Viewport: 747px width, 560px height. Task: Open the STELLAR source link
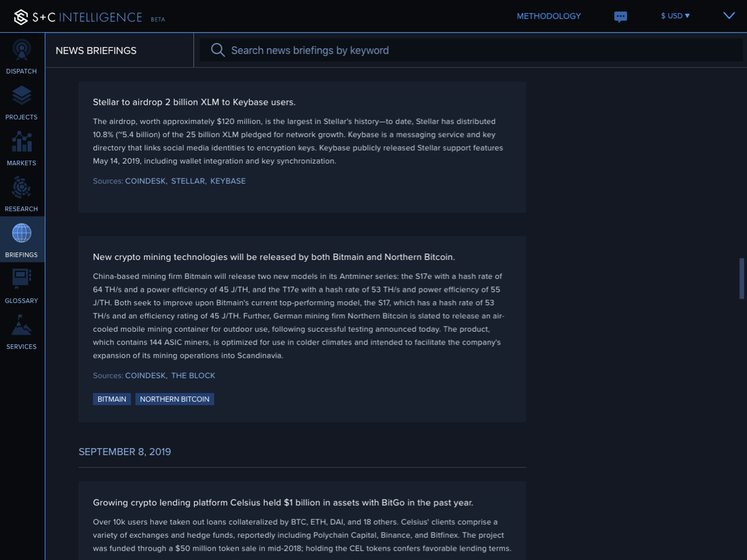(x=188, y=181)
